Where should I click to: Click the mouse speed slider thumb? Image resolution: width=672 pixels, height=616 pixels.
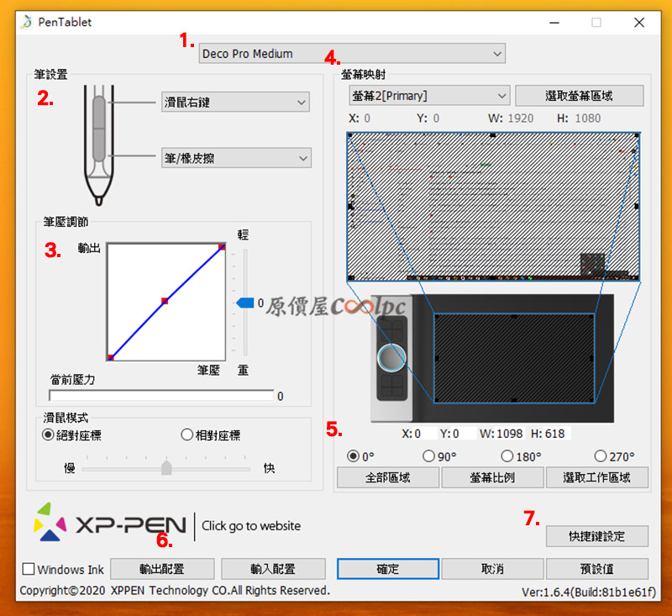pos(166,468)
